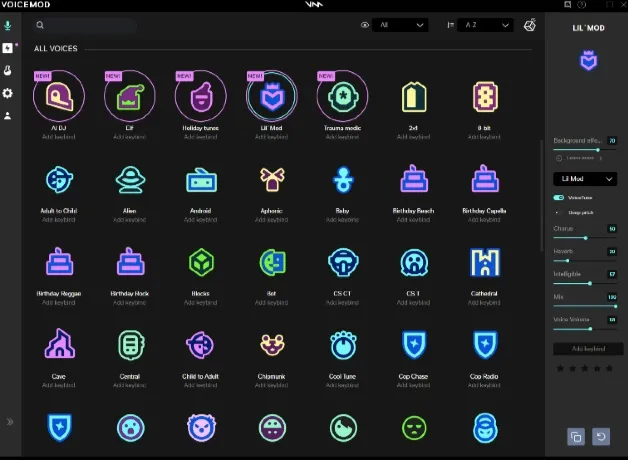Open the All filter dropdown
The width and height of the screenshot is (628, 460).
[x=400, y=25]
